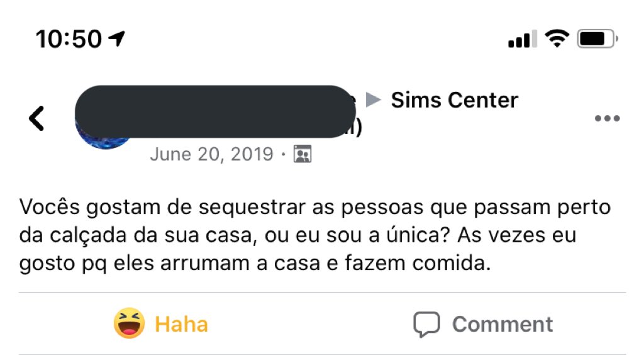Click the group audience icon beside date
The width and height of the screenshot is (644, 355).
point(303,154)
